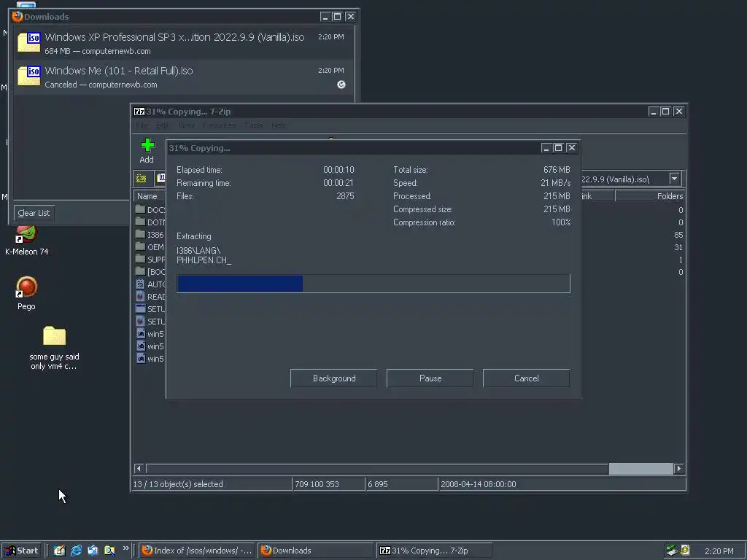Click the '6 895' status bar value
This screenshot has width=747, height=560.
click(x=378, y=484)
